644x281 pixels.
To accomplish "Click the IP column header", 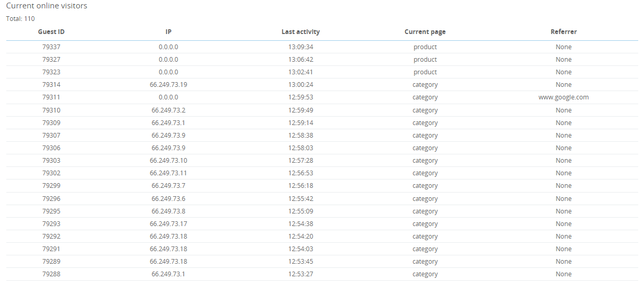I will pyautogui.click(x=168, y=32).
